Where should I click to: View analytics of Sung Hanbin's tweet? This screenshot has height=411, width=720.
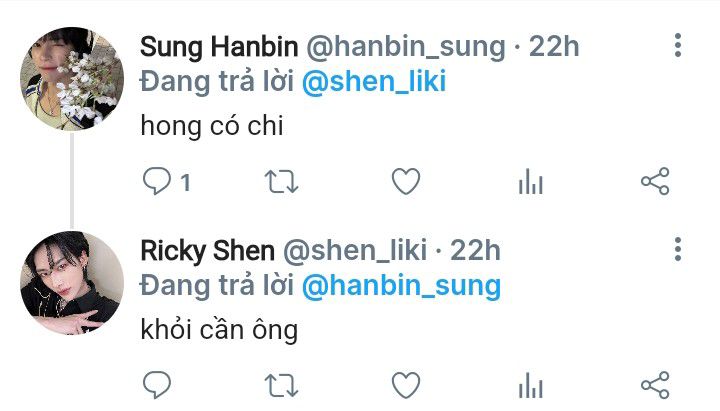pos(531,181)
